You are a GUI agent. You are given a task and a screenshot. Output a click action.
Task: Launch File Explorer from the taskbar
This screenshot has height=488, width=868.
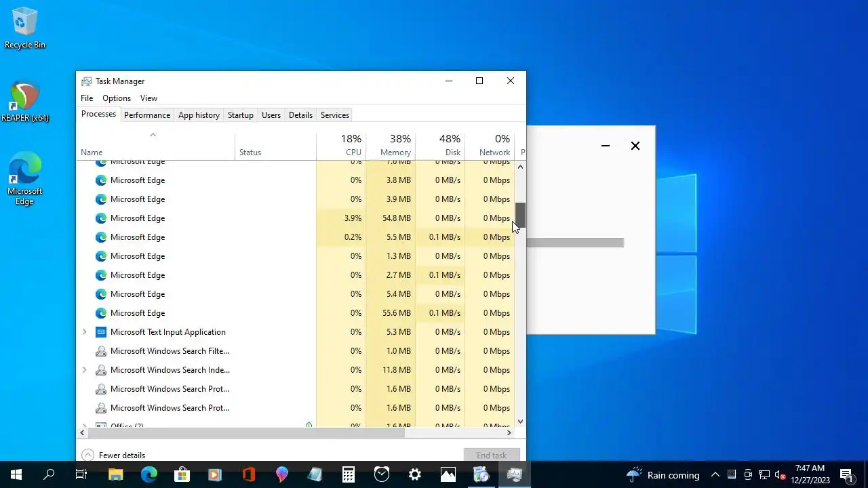point(115,474)
